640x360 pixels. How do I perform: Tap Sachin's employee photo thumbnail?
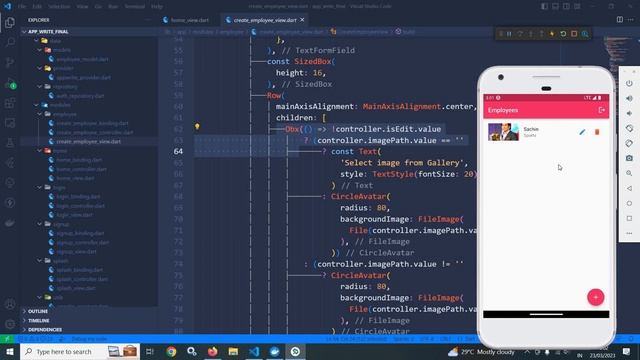coord(503,132)
